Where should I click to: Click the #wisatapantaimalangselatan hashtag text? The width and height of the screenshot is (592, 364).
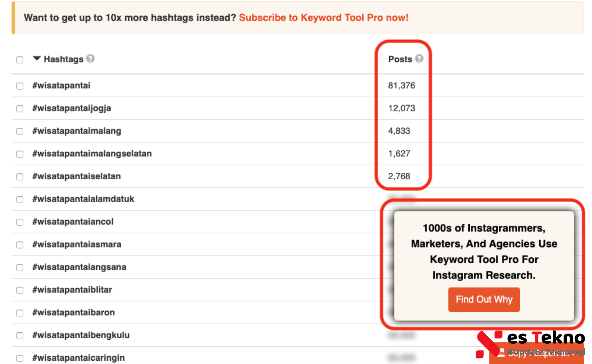(x=92, y=154)
